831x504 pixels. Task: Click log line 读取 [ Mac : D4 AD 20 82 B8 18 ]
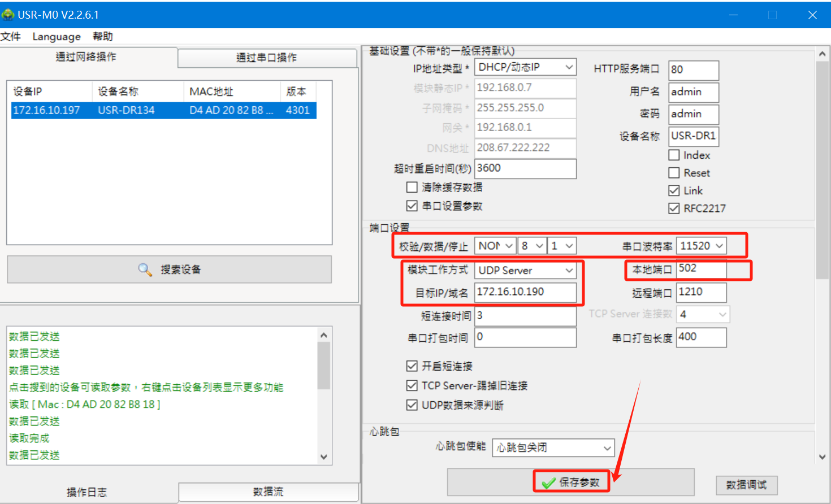[x=85, y=405]
